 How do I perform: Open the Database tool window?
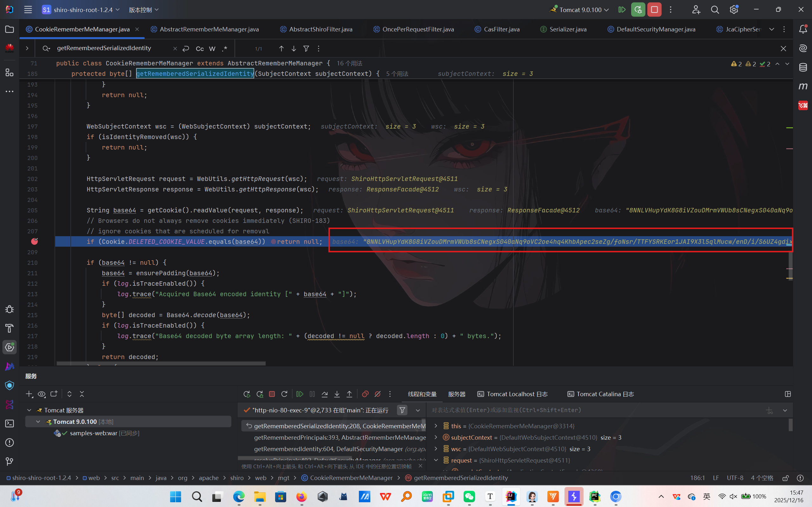point(803,67)
